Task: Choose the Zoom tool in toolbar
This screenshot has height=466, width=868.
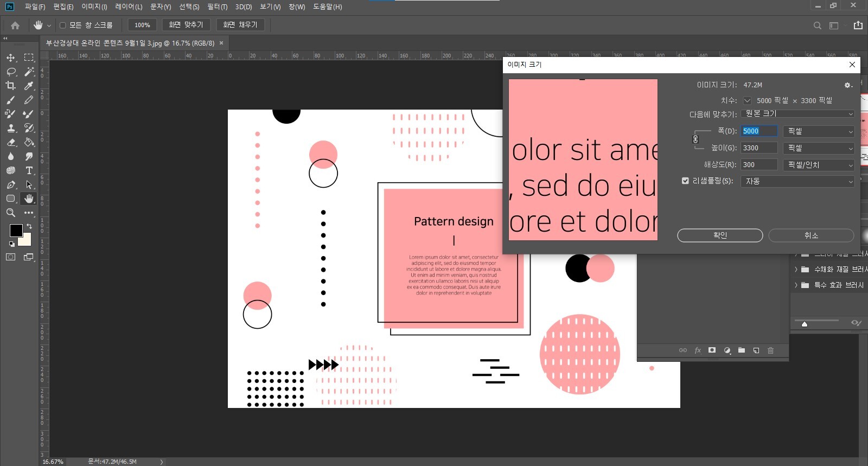Action: [x=10, y=213]
